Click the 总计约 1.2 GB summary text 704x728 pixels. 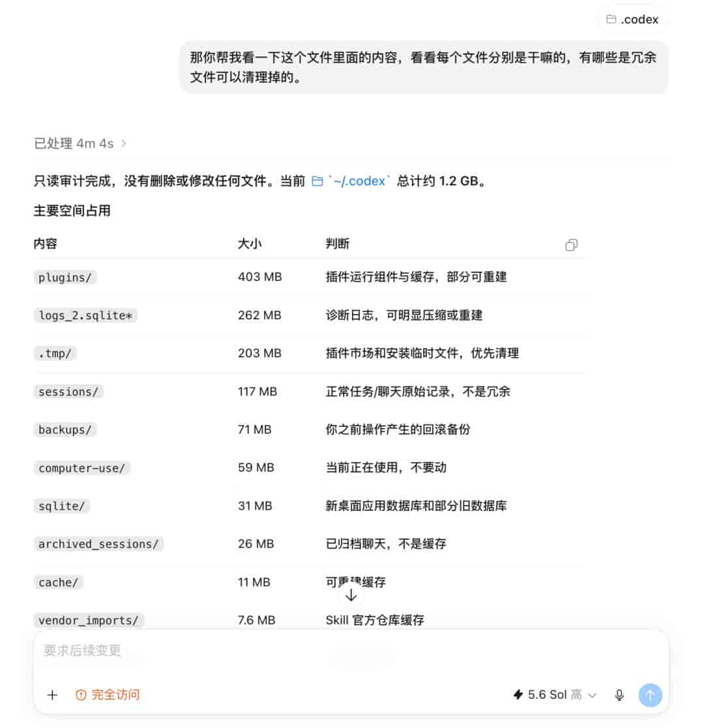pyautogui.click(x=441, y=181)
